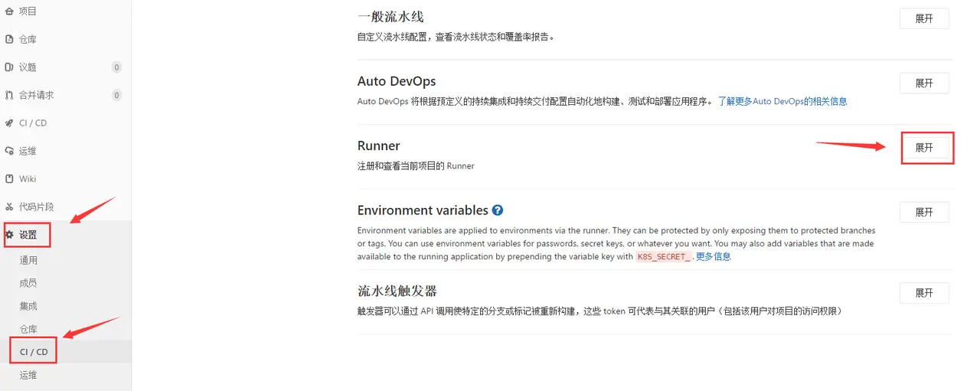The height and width of the screenshot is (391, 980).
Task: Select 通用 under settings submenu
Action: click(x=28, y=260)
